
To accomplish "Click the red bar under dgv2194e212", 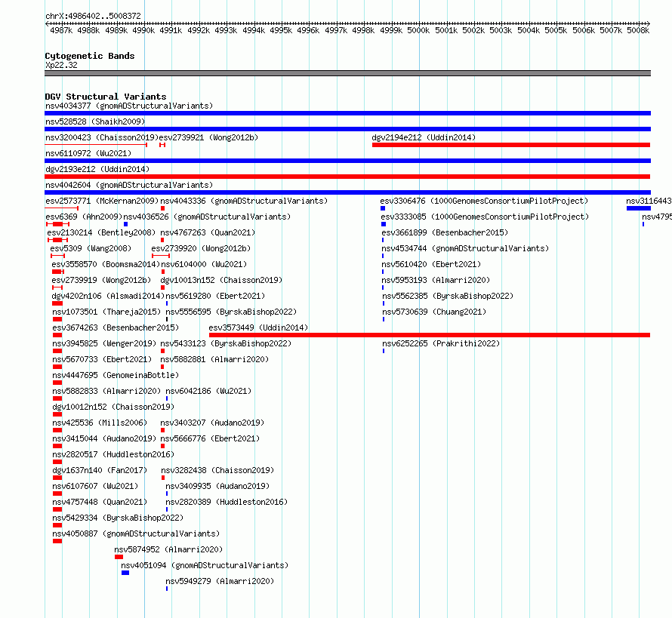I will point(511,145).
